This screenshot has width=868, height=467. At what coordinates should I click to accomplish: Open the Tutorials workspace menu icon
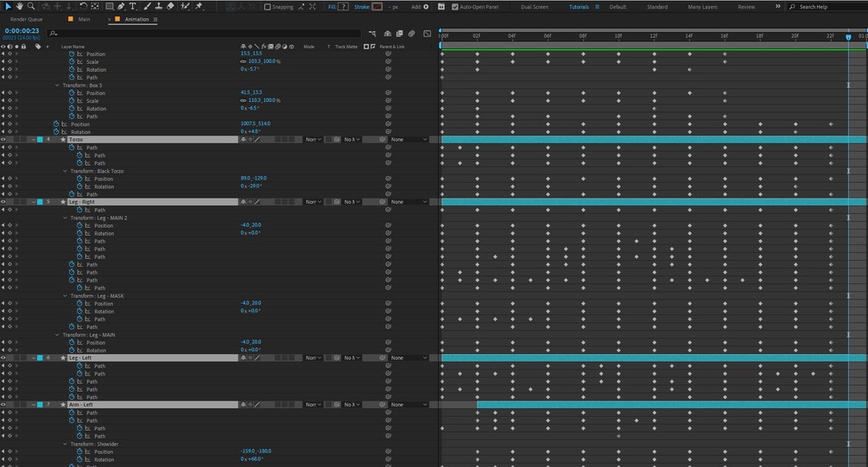598,7
